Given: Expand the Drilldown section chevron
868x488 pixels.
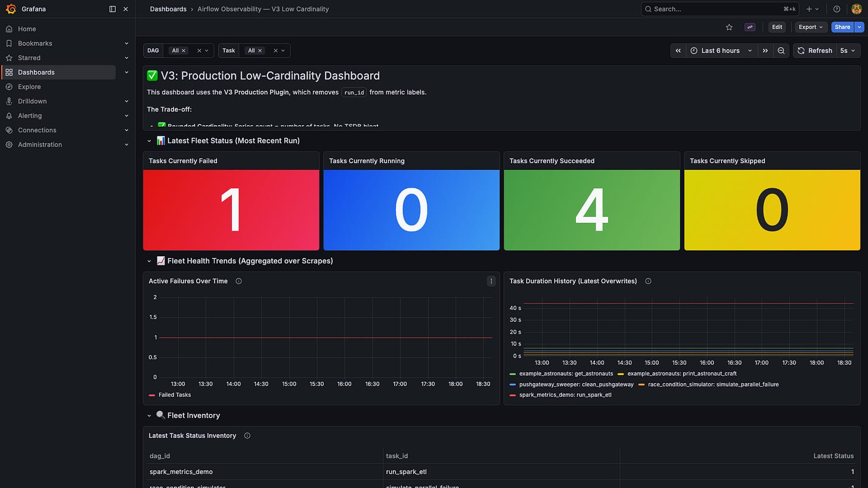Looking at the screenshot, I should [126, 101].
